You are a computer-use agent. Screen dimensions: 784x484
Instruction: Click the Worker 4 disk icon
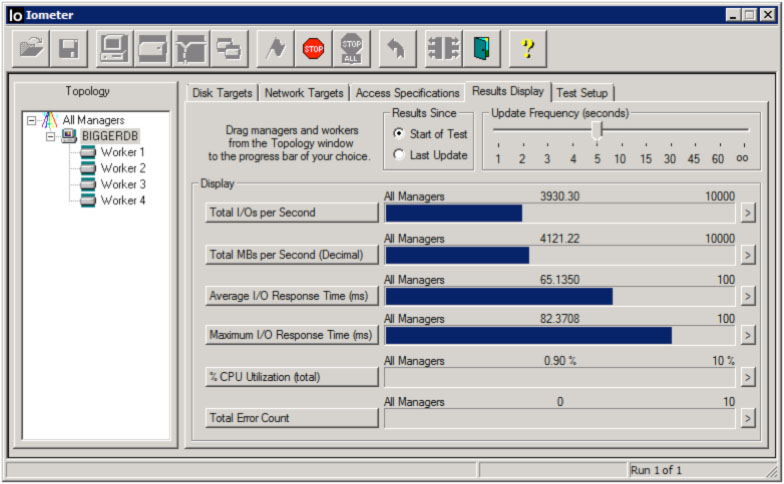tap(88, 200)
